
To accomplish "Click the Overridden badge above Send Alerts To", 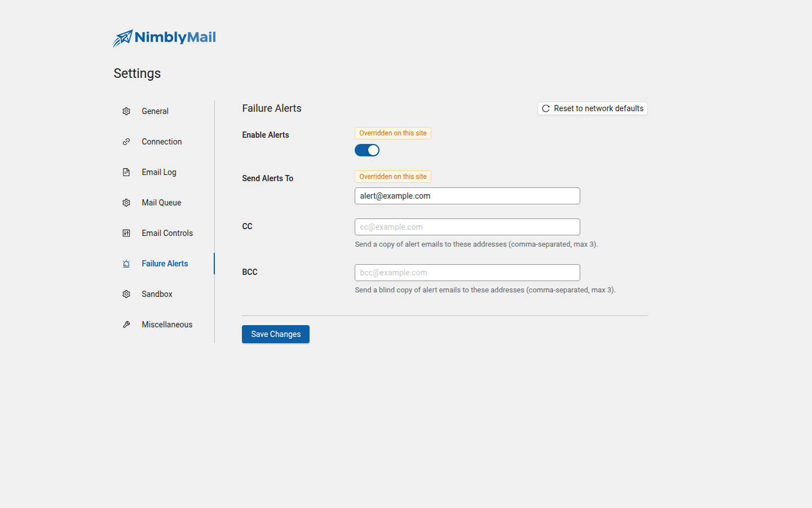I will click(393, 177).
